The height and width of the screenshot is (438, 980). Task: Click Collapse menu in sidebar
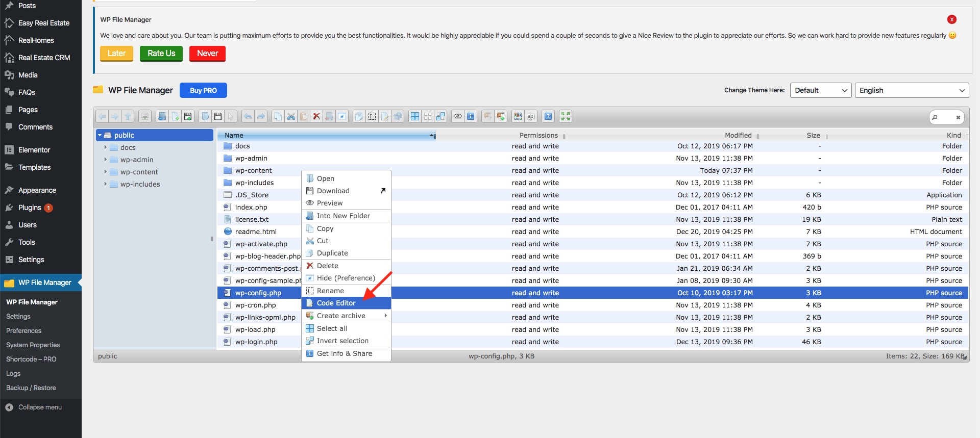pos(40,407)
